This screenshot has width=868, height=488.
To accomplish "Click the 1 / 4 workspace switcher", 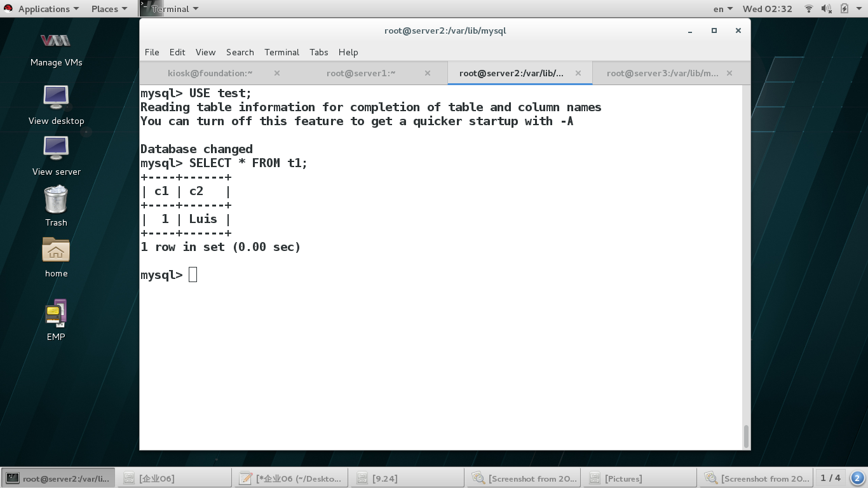I will click(831, 478).
